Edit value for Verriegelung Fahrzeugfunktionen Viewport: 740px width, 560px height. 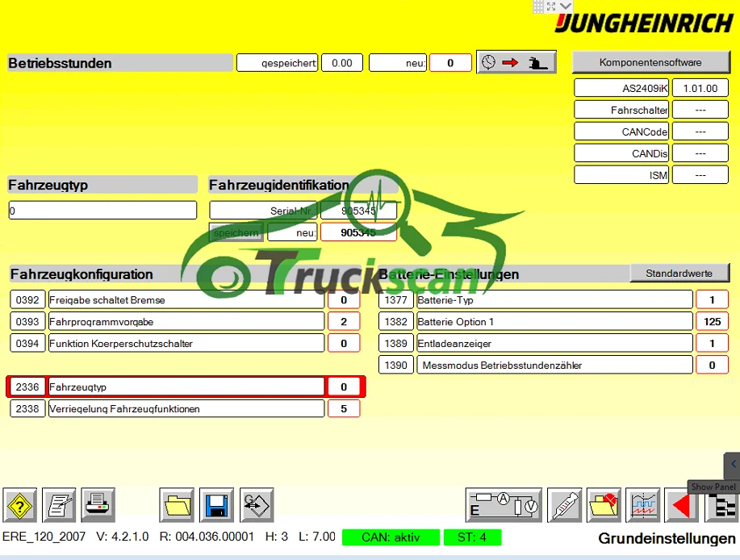(344, 408)
